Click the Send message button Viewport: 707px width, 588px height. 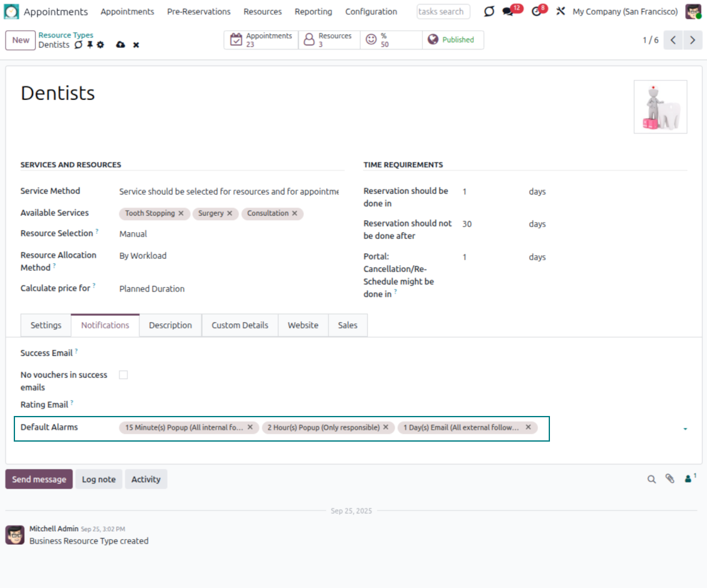pos(39,479)
